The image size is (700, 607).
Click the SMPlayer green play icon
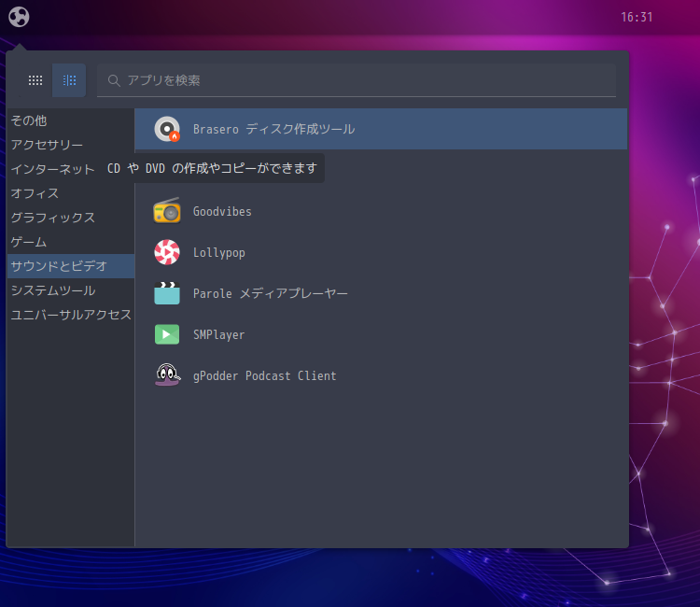(167, 334)
